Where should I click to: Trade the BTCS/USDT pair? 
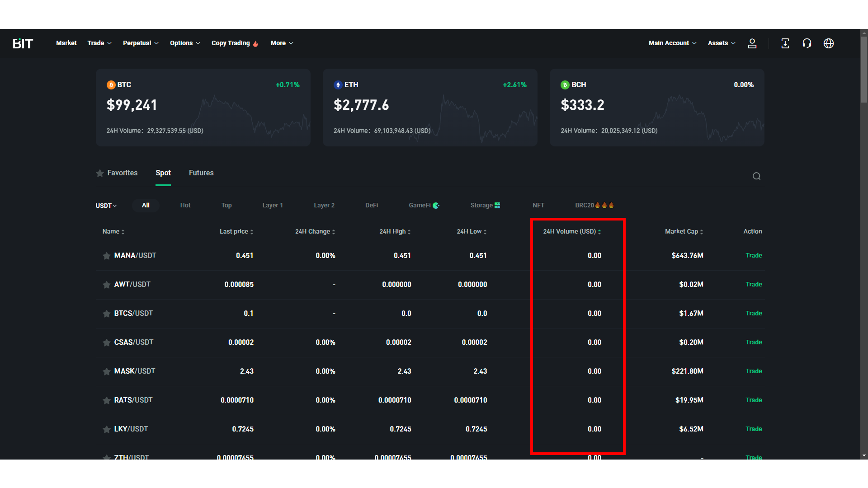[x=754, y=314]
